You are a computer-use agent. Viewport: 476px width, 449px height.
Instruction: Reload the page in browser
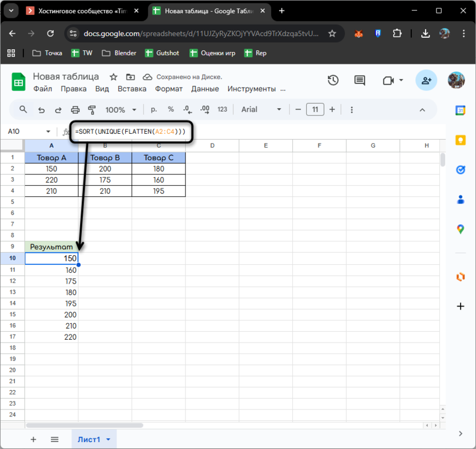pyautogui.click(x=50, y=33)
